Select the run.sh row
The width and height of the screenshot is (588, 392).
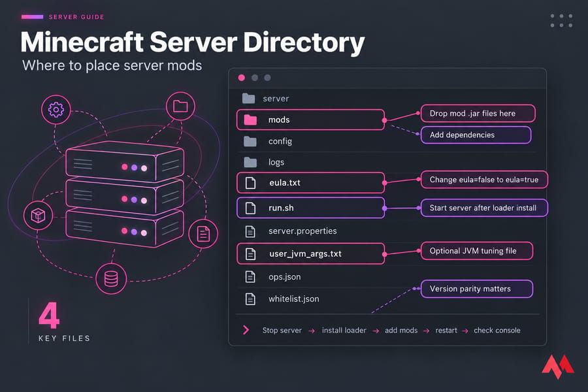click(x=311, y=208)
